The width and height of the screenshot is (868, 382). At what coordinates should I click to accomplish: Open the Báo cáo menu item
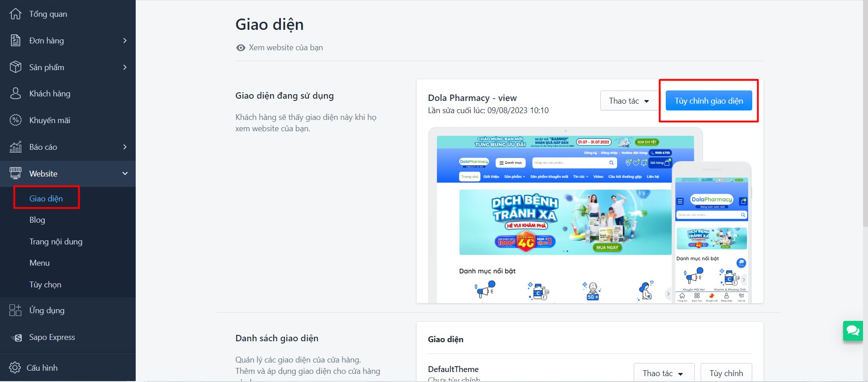pos(68,147)
